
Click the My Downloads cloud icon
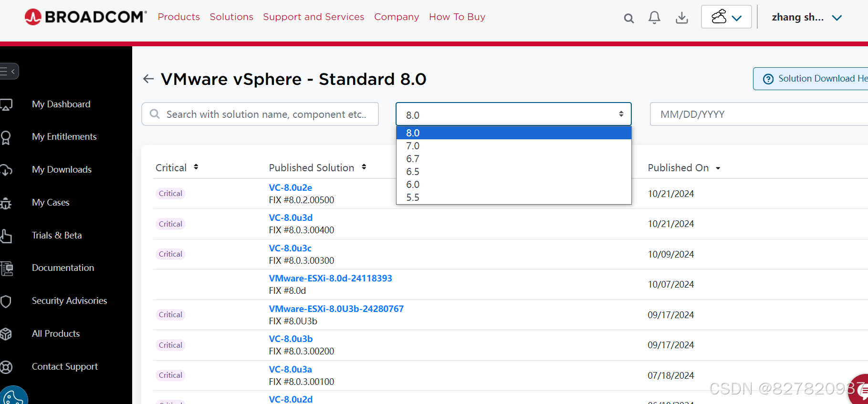point(6,170)
